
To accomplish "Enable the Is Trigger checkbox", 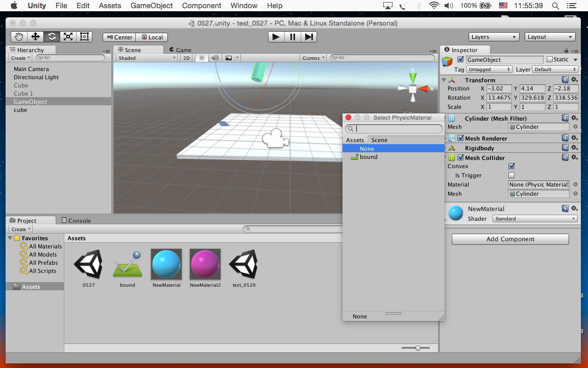I will (511, 175).
